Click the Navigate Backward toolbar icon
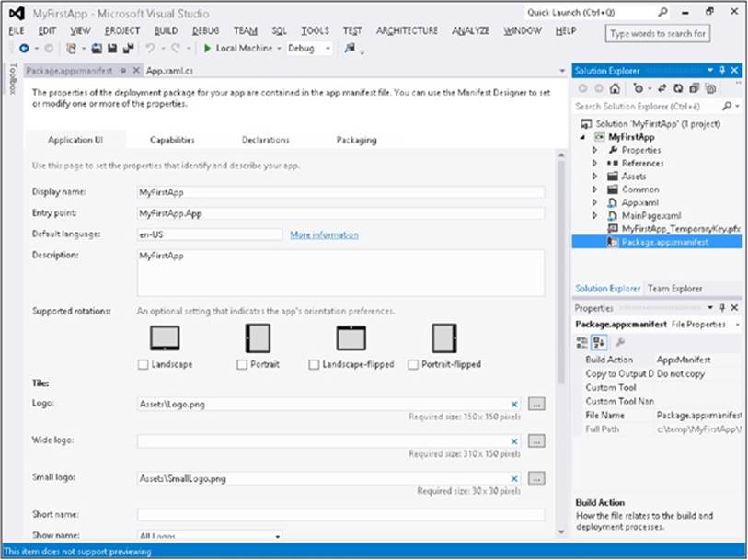 (x=24, y=48)
